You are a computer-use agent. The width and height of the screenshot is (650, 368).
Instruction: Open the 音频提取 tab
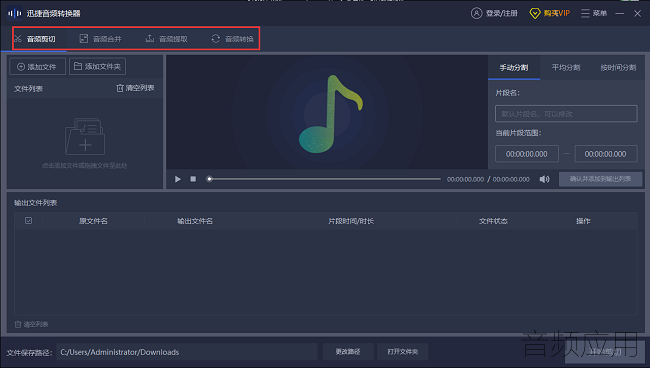click(167, 39)
